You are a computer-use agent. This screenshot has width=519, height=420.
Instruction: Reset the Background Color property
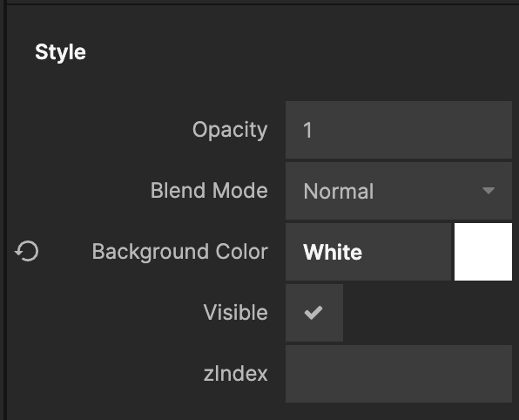(x=26, y=251)
